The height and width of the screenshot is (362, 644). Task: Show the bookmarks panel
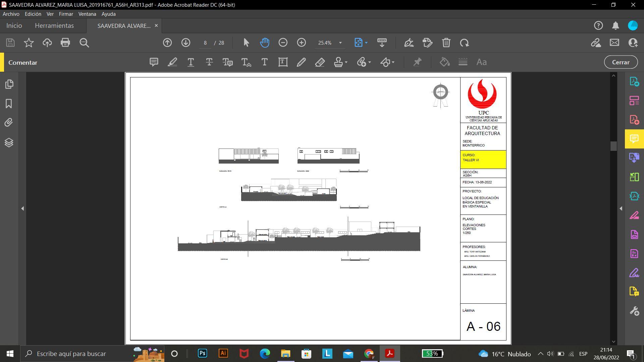pos(9,104)
